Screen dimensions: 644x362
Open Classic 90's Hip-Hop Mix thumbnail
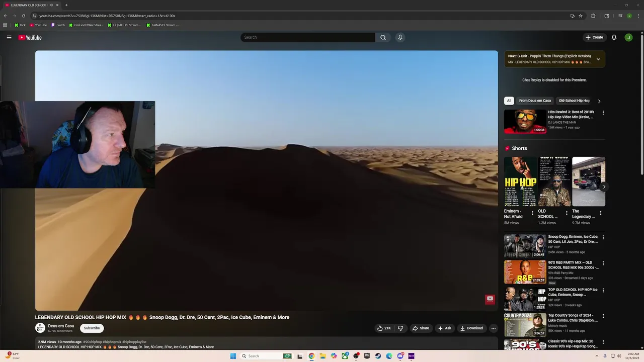pos(525,344)
